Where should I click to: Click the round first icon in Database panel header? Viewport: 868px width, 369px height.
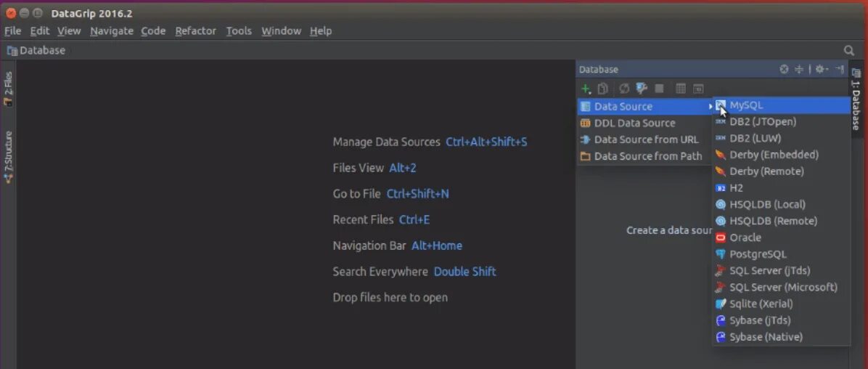(784, 69)
